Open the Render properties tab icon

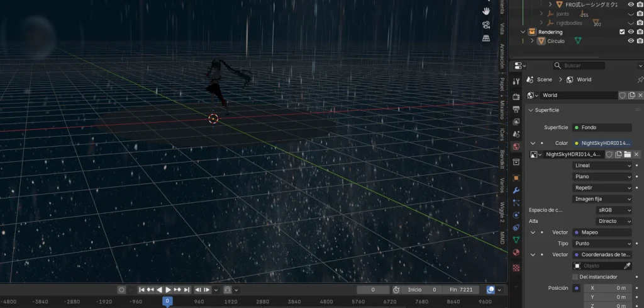516,96
